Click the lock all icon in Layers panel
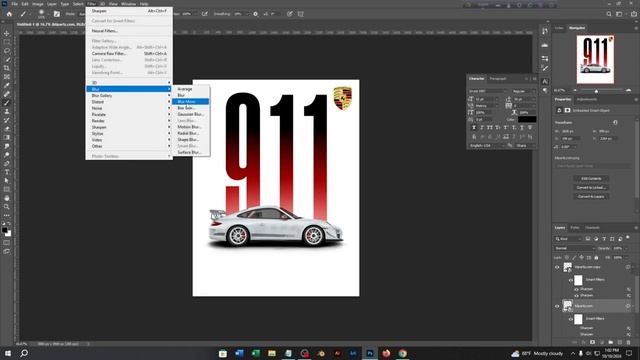The height and width of the screenshot is (360, 640). (x=596, y=258)
